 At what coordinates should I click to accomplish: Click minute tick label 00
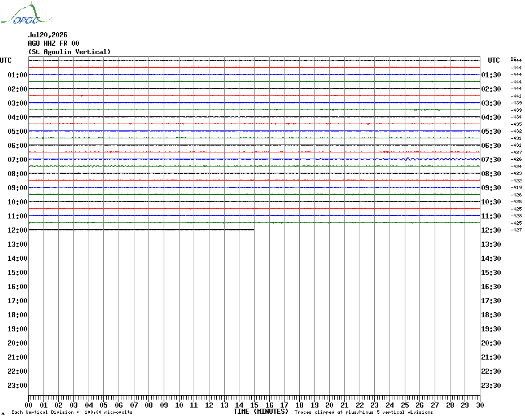(x=28, y=405)
